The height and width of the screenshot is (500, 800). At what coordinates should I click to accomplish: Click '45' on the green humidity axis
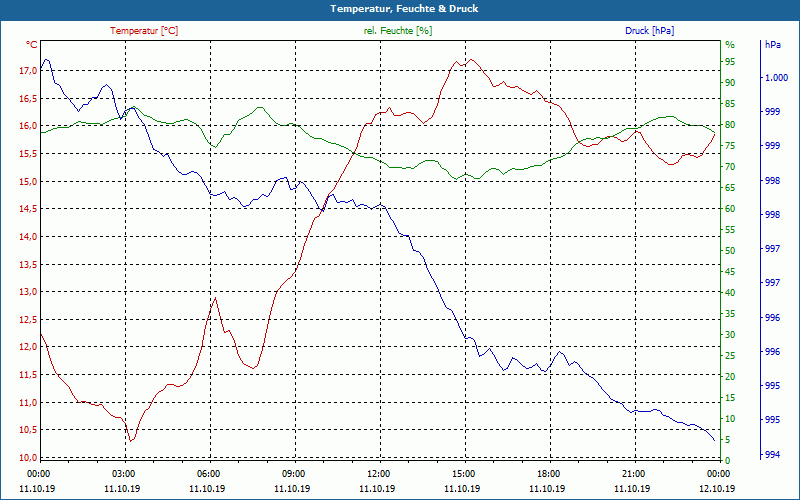tap(730, 272)
